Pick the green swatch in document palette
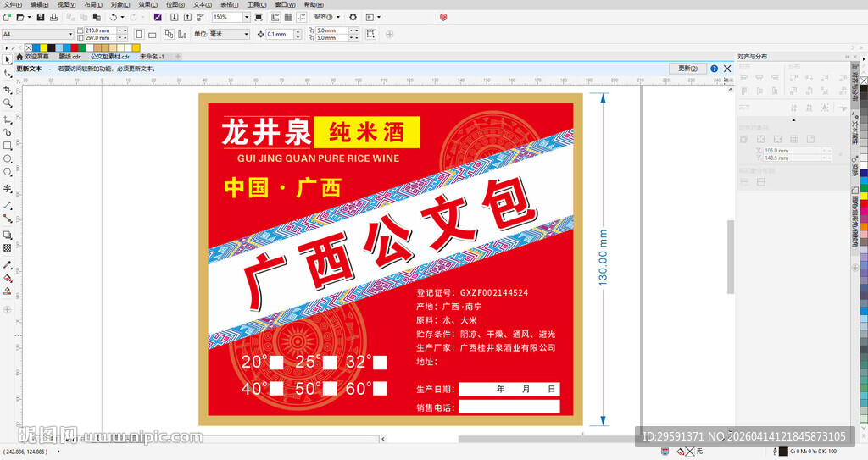Screen dimensions: 868x460 point(83,48)
